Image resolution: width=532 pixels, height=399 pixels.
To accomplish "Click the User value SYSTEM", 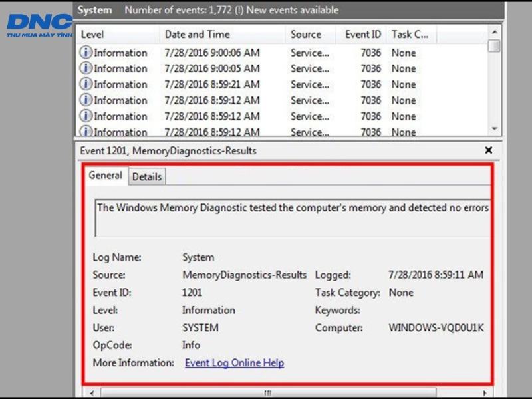I will pos(201,328).
